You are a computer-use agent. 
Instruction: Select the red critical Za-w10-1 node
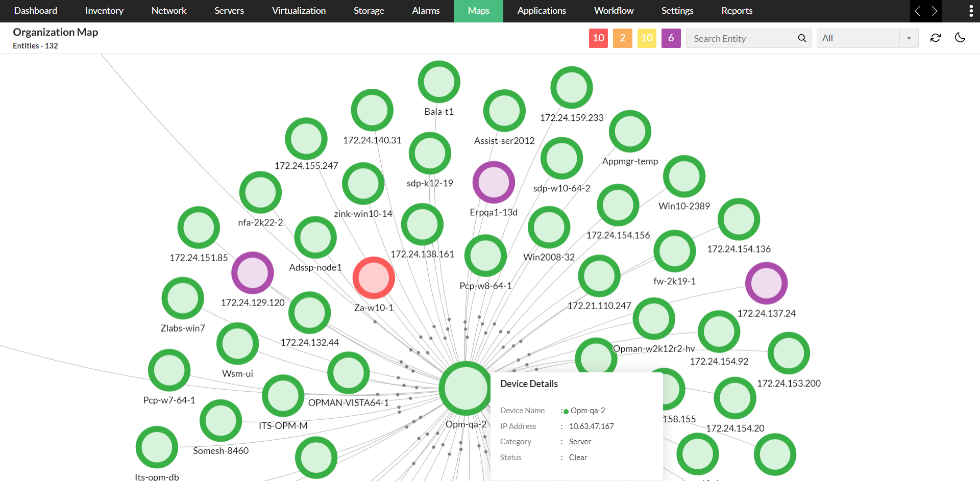[374, 278]
